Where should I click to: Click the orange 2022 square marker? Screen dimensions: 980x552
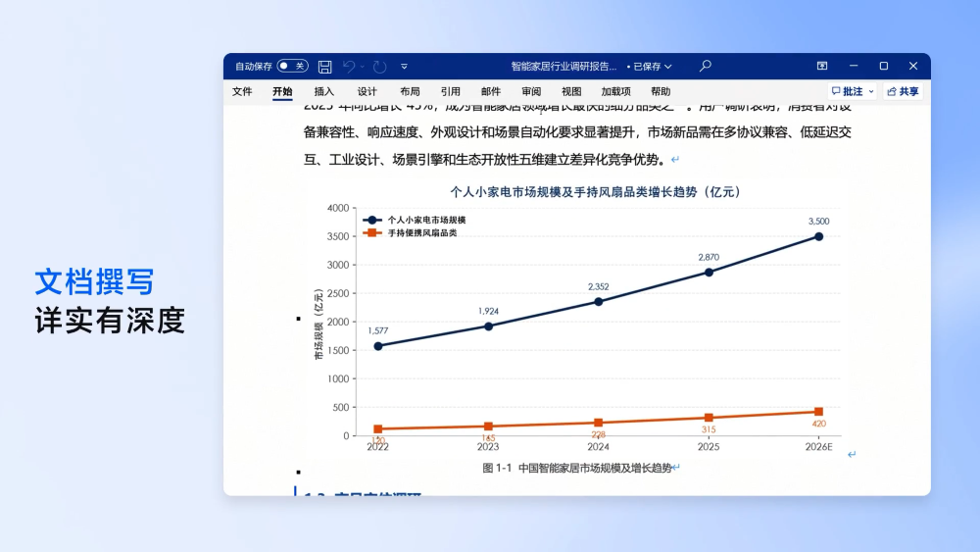pyautogui.click(x=378, y=428)
